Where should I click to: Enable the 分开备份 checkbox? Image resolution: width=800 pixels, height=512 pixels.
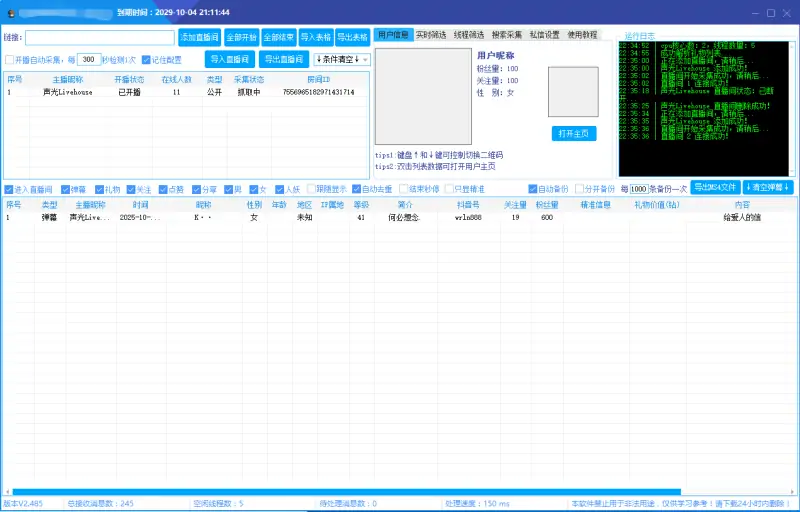pos(580,188)
